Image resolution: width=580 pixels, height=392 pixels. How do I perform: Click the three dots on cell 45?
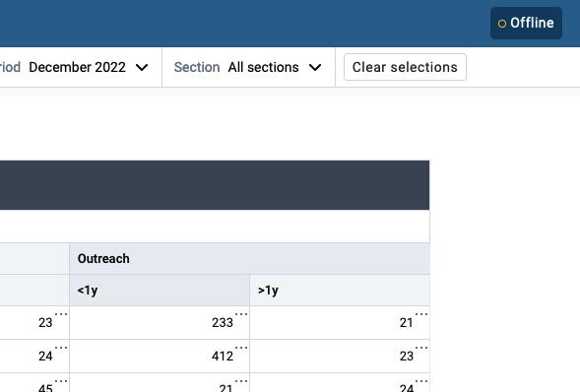click(61, 381)
